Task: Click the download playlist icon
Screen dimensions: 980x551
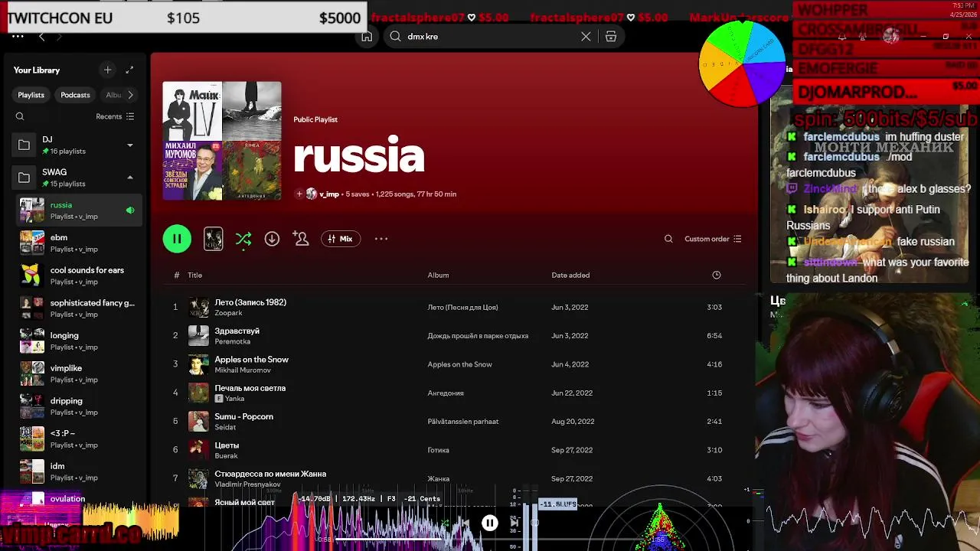Action: [272, 239]
